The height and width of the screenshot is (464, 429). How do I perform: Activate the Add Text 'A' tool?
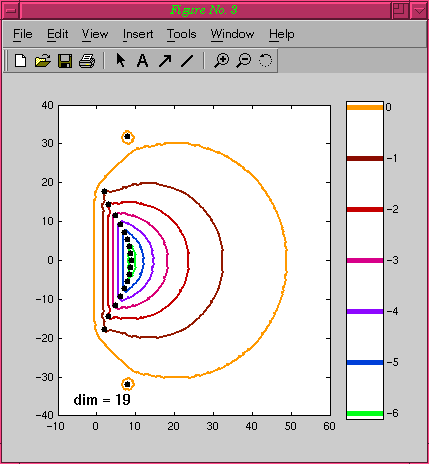point(143,61)
